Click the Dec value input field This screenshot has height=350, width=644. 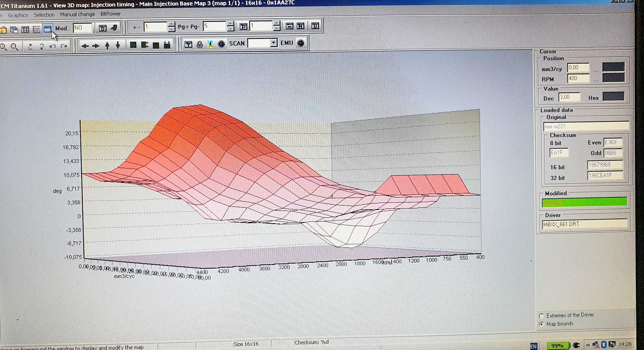(569, 97)
